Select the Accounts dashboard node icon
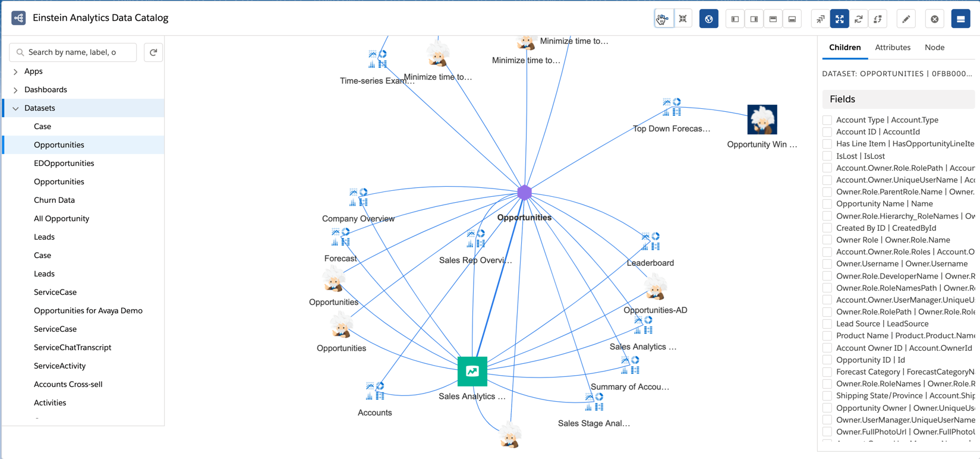Image resolution: width=980 pixels, height=459 pixels. (x=375, y=392)
